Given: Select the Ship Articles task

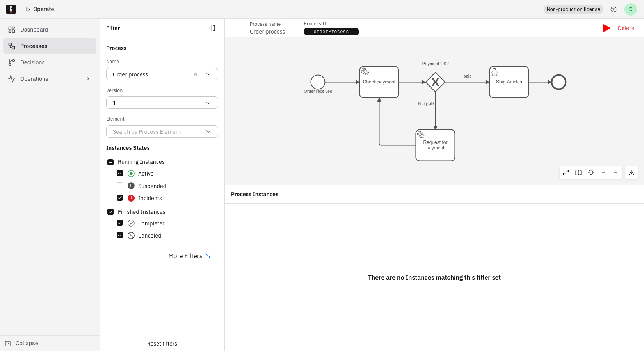Looking at the screenshot, I should pos(509,82).
